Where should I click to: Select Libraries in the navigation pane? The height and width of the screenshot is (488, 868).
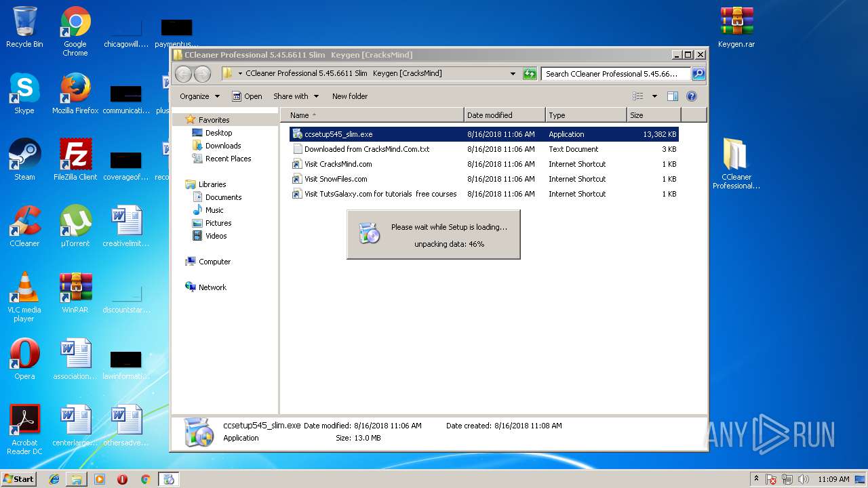tap(212, 184)
